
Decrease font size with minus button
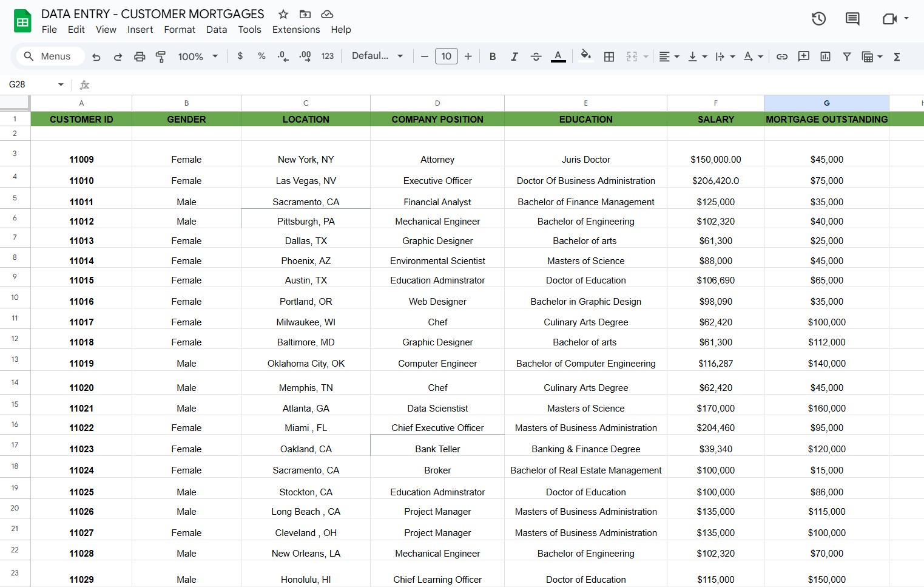425,56
